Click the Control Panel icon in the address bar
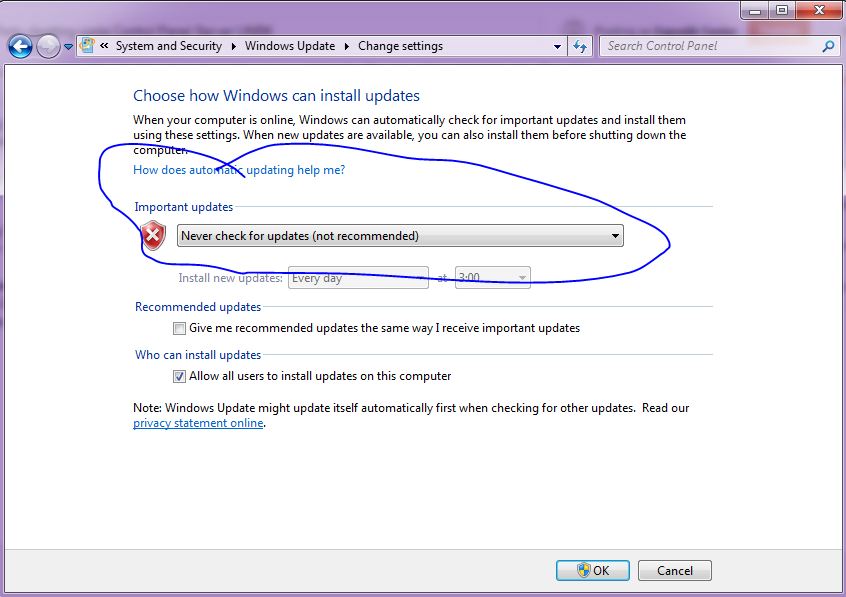Image resolution: width=846 pixels, height=597 pixels. [88, 46]
